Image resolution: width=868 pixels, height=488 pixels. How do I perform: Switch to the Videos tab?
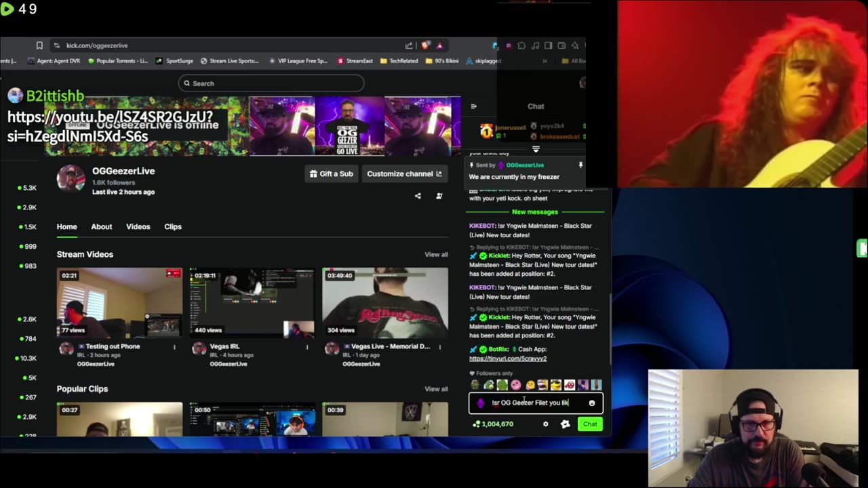click(x=138, y=226)
